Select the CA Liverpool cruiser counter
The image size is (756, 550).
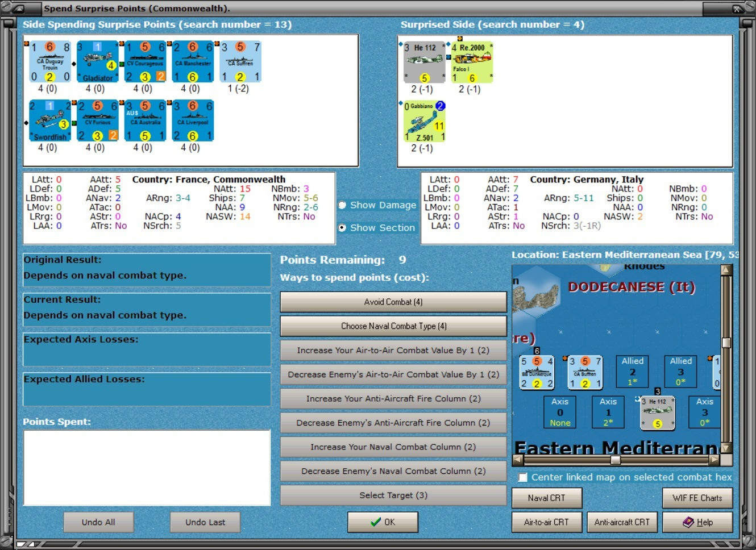[193, 121]
